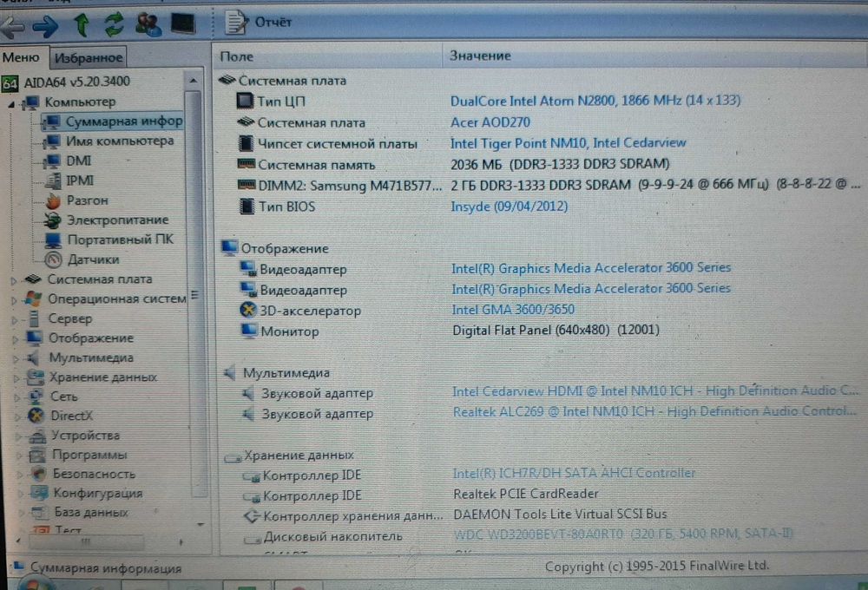Open the WDC WD3200BEVT disk link
868x590 pixels.
click(x=623, y=534)
